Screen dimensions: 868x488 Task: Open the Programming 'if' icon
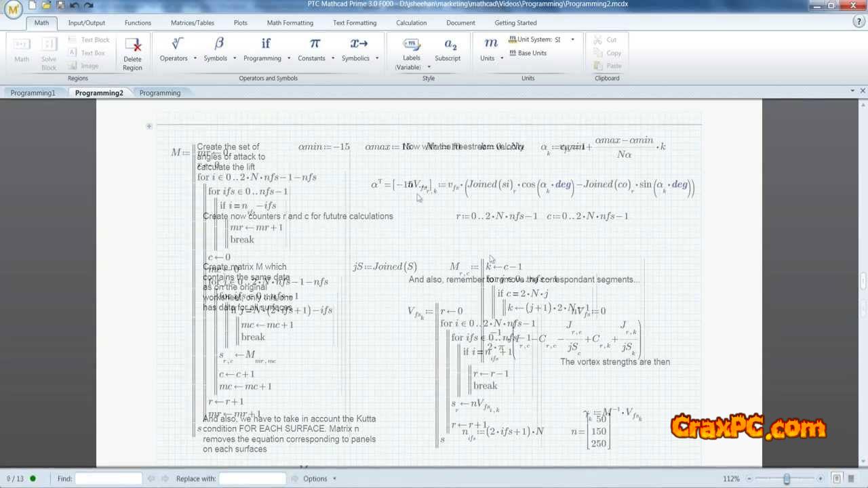(x=266, y=44)
